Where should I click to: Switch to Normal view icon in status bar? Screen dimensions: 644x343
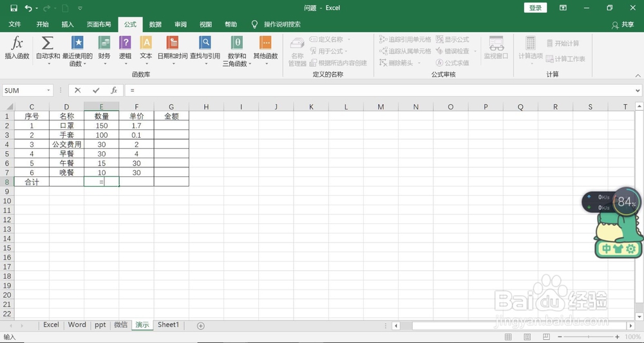coord(509,337)
